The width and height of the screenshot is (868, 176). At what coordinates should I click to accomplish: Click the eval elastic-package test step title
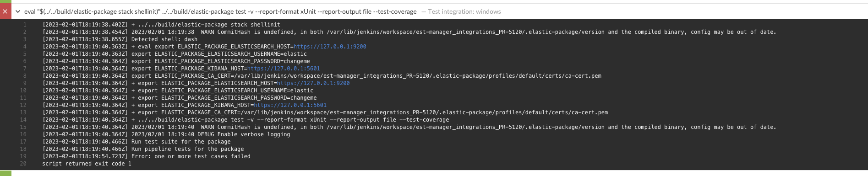[x=220, y=11]
